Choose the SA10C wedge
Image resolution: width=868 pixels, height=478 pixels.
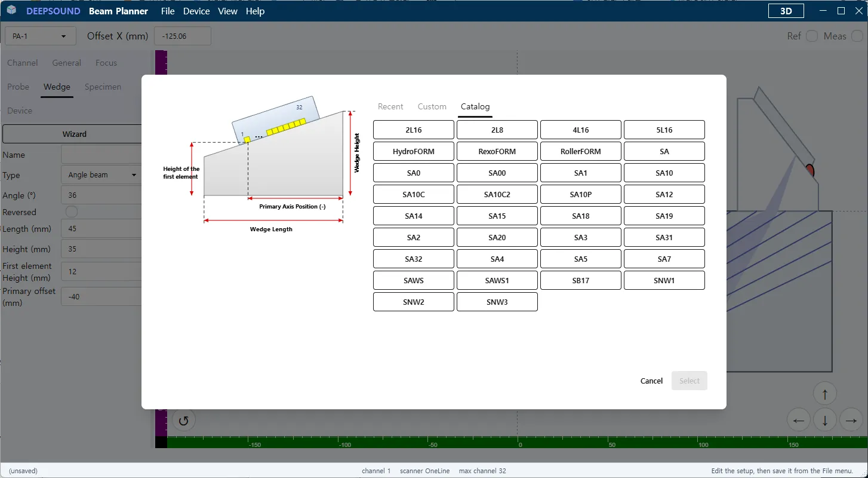click(414, 194)
